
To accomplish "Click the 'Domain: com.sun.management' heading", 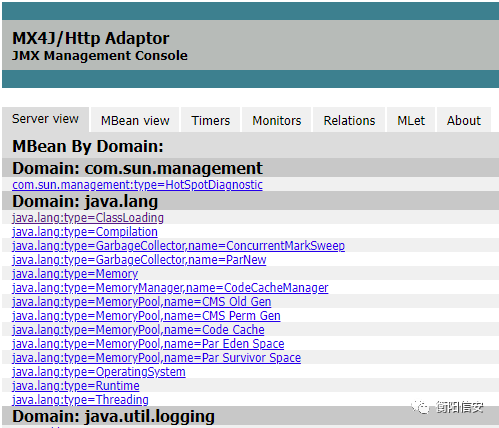I will pos(137,168).
